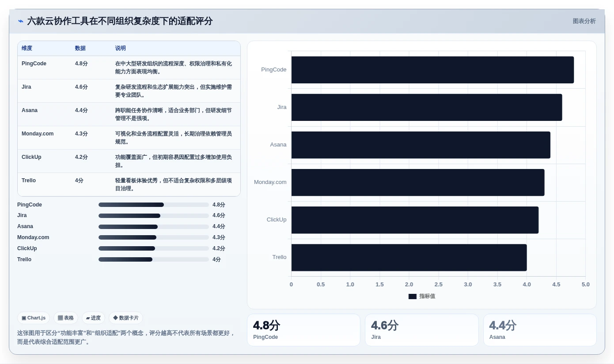Screen dimensions: 614x364
Task: Click the 图表分析 label in the header
Action: tap(584, 21)
